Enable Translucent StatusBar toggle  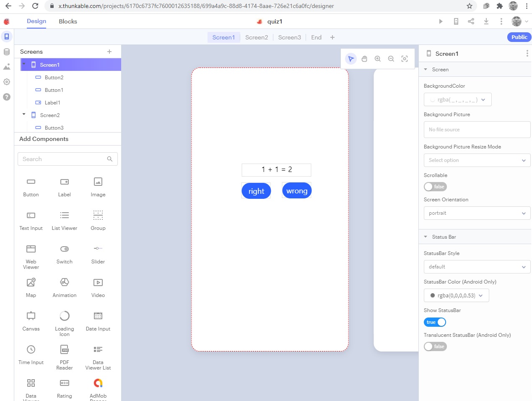click(x=435, y=346)
